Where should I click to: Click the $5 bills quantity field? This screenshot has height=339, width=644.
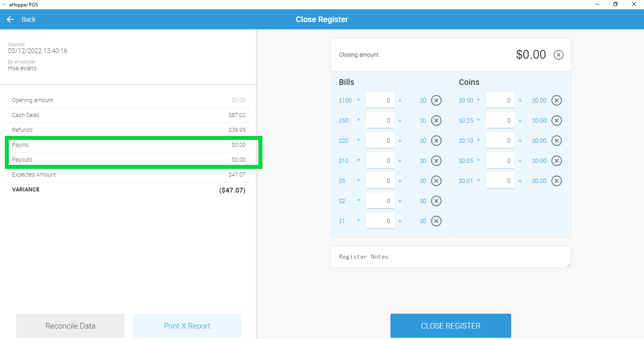pos(380,181)
